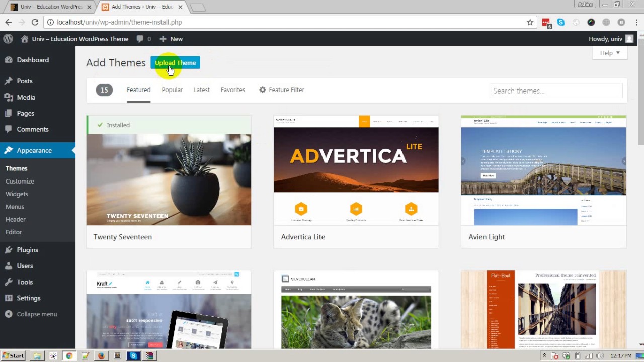
Task: Open the Avien Light theme thumbnail
Action: (x=543, y=170)
